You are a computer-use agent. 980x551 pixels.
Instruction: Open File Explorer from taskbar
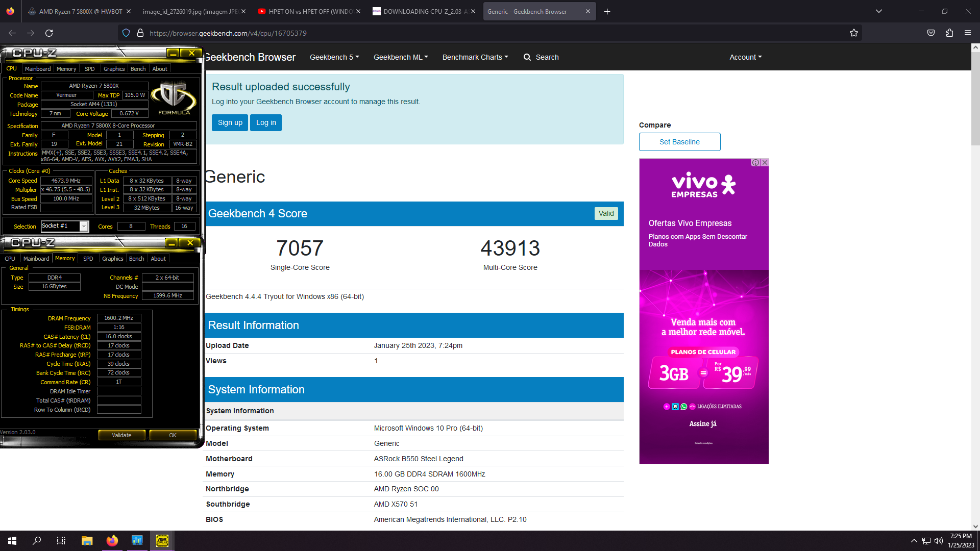pyautogui.click(x=87, y=541)
